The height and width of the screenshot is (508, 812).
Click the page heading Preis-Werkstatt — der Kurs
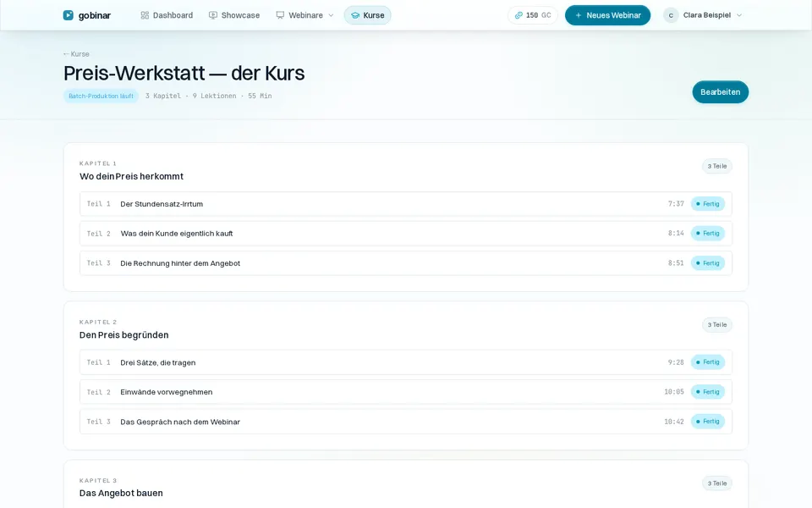pyautogui.click(x=184, y=73)
